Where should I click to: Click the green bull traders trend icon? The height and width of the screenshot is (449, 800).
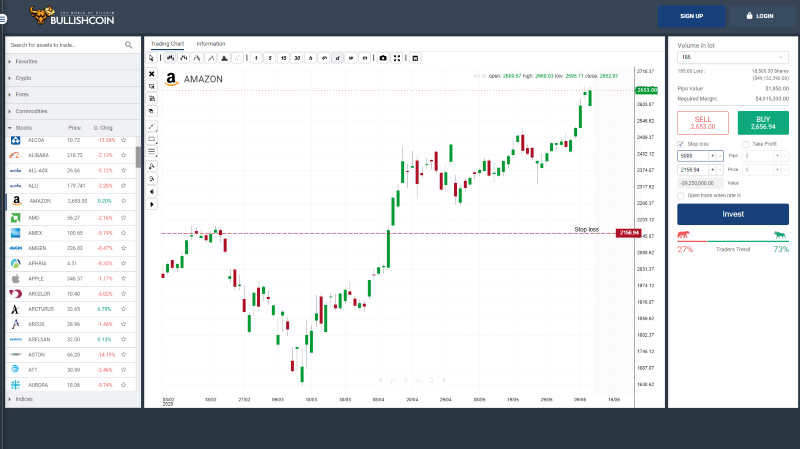(780, 235)
